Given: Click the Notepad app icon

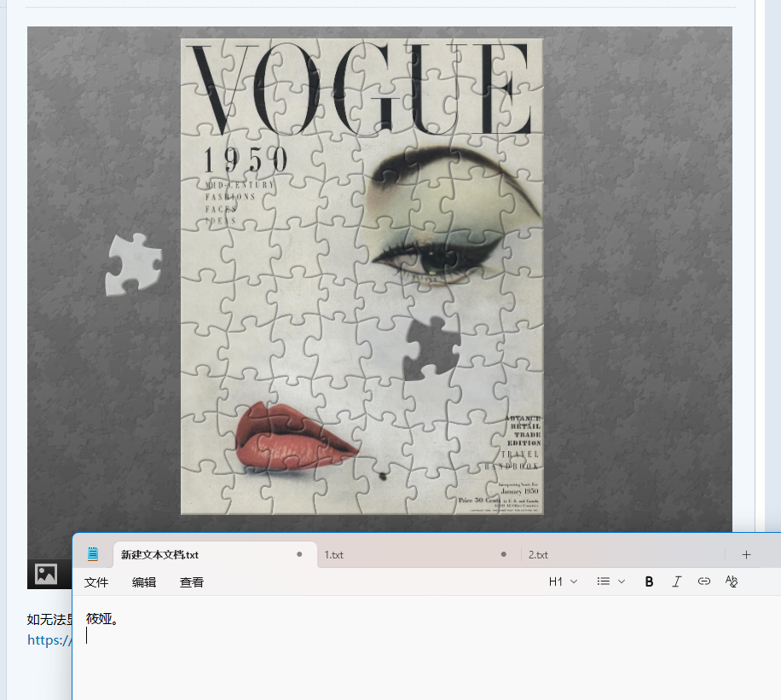Looking at the screenshot, I should coord(93,554).
